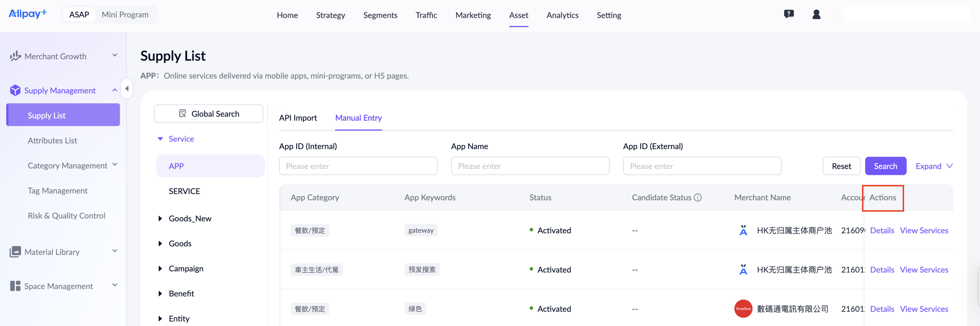Click the Merchant Growth chart icon
Screen dimensions: 980x326
pyautogui.click(x=15, y=56)
